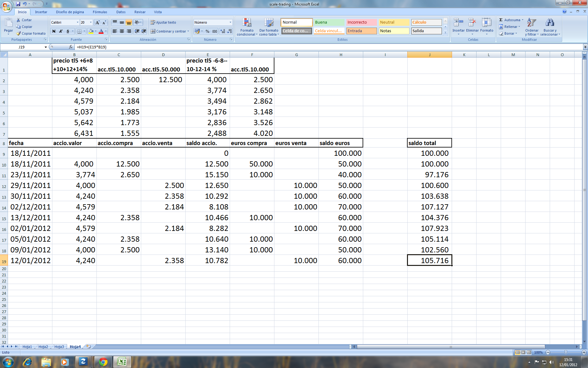
Task: Click the Negrita (bold N) button
Action: (54, 31)
